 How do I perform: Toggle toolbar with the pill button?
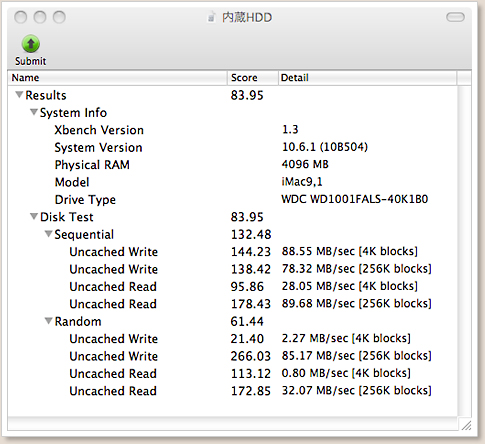click(455, 17)
